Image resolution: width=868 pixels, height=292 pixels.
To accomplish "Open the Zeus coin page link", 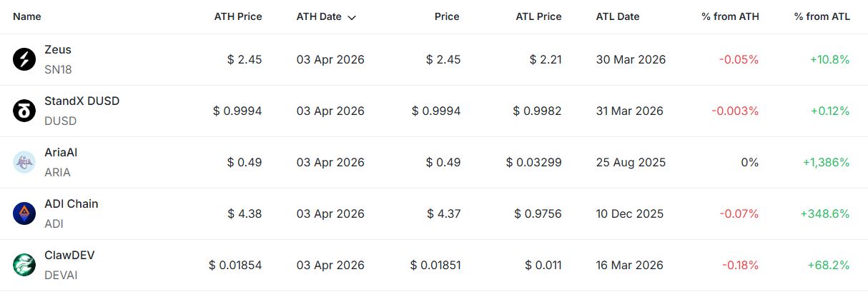I will click(x=58, y=50).
